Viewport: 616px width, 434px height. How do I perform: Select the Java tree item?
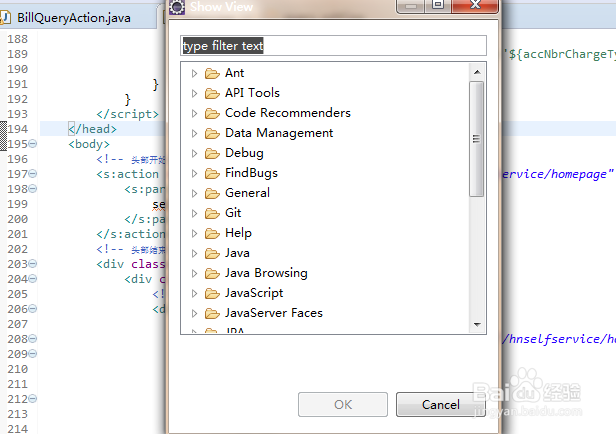point(237,253)
